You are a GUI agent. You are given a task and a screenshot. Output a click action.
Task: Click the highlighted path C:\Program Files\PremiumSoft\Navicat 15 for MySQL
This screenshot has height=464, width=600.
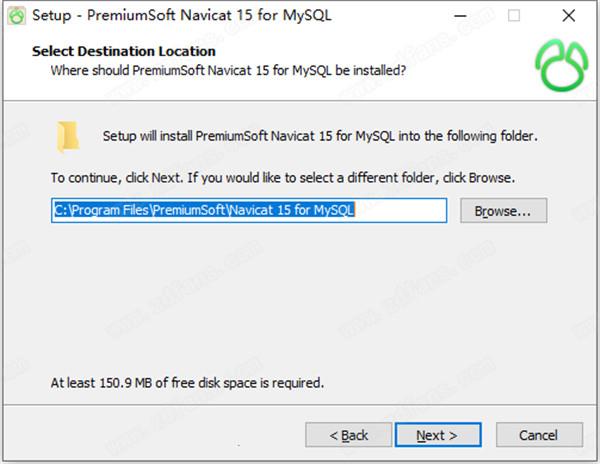(205, 210)
